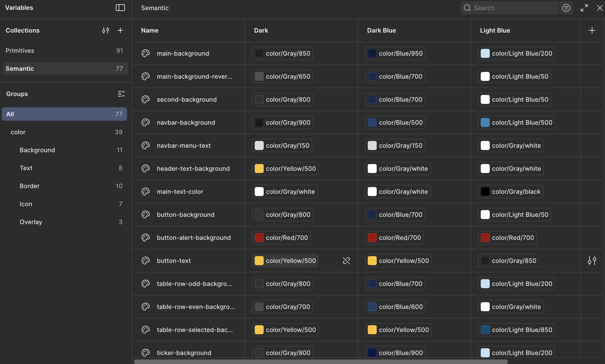Click header-text-background Yellow/500 swatch
Image resolution: width=605 pixels, height=364 pixels.
point(259,169)
